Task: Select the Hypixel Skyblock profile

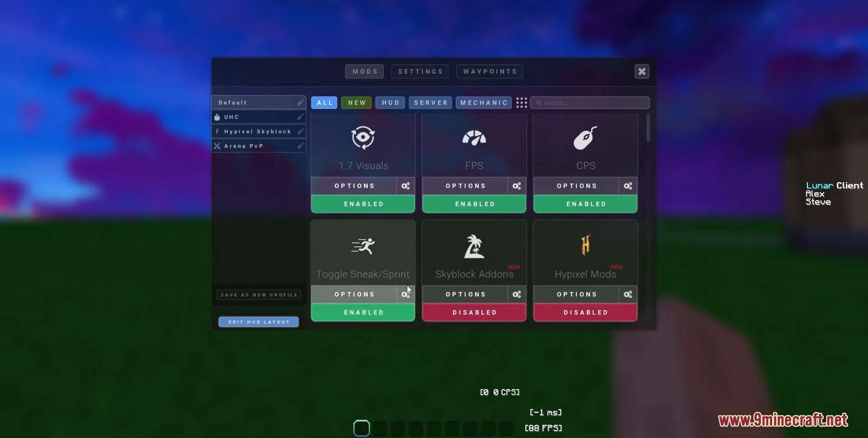Action: pos(259,131)
